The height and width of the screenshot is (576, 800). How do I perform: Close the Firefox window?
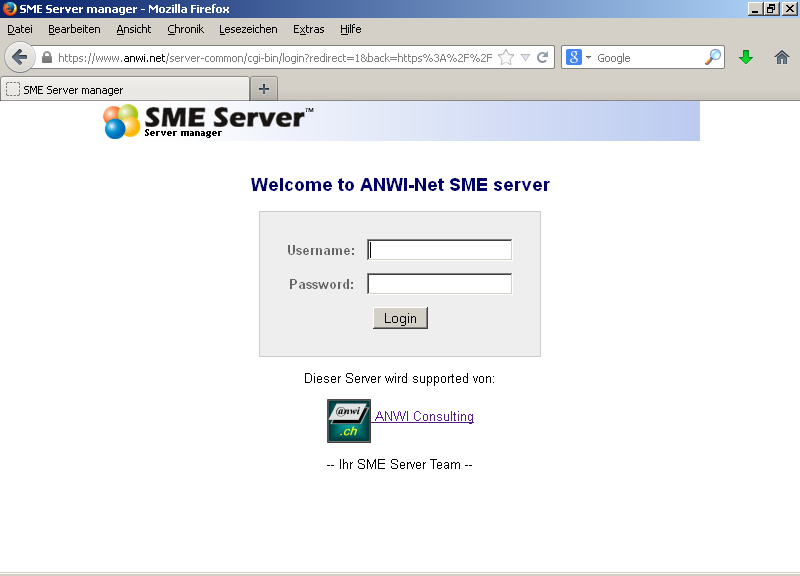(x=789, y=9)
